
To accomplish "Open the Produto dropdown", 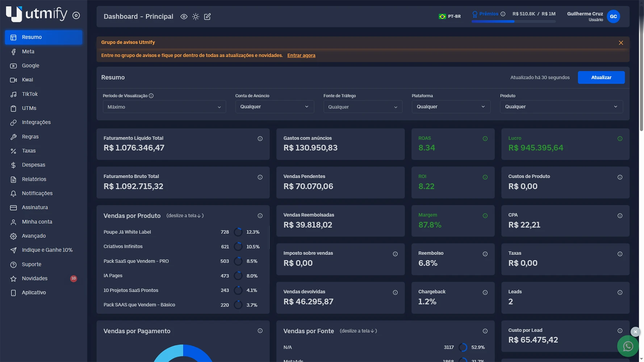I will (x=561, y=107).
